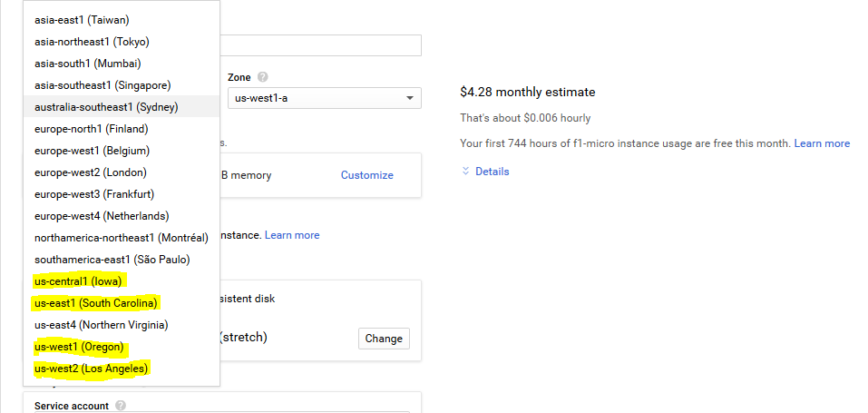This screenshot has width=868, height=413.
Task: Select europe-west2 (London) region
Action: click(90, 172)
